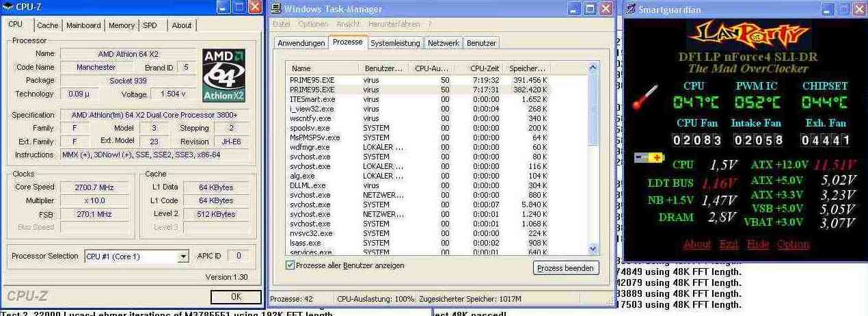
Task: Click the battery voltage icon in Smartguardian
Action: [649, 158]
